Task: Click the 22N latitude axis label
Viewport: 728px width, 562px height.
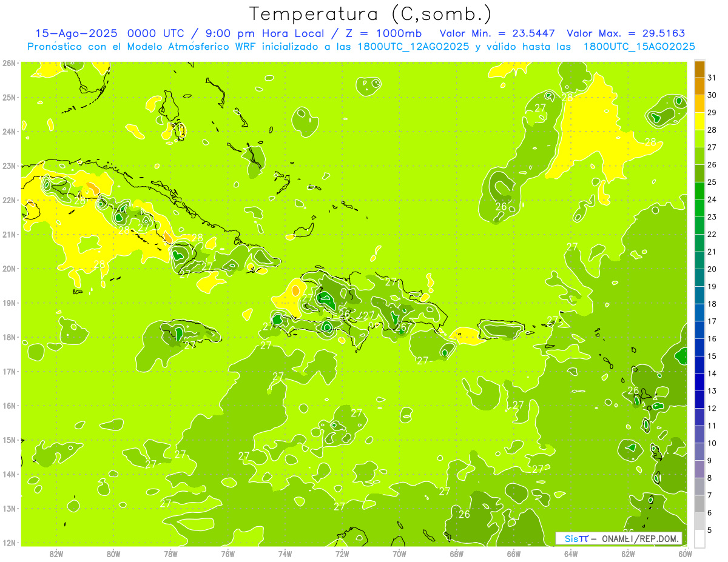Action: pos(9,200)
